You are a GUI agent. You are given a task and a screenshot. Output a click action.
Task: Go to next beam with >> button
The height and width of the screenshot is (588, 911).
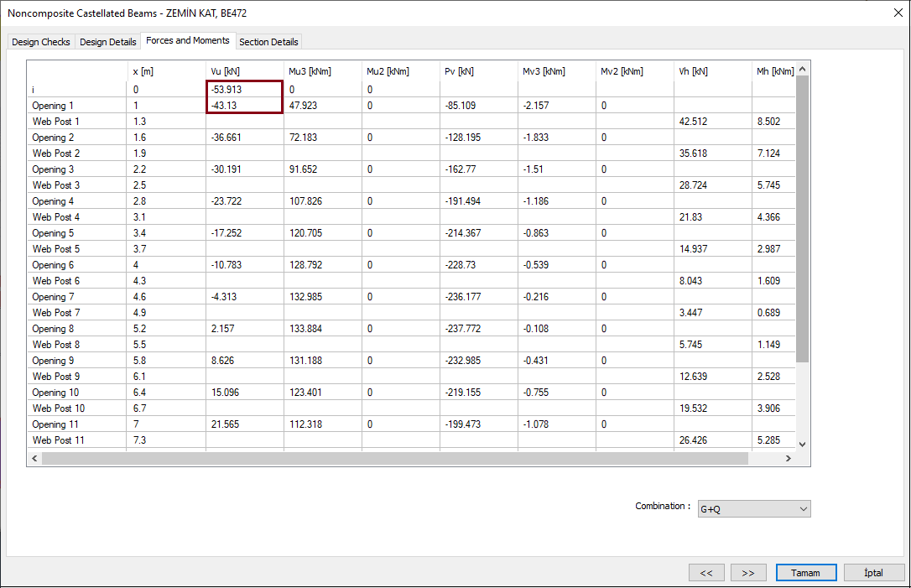[x=748, y=572]
